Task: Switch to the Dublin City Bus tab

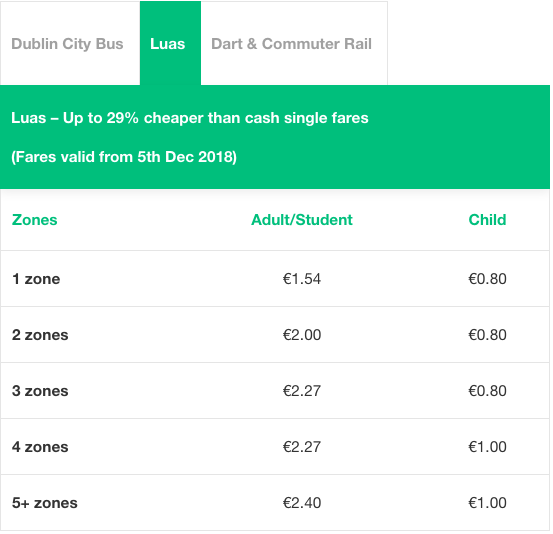Action: click(x=67, y=44)
